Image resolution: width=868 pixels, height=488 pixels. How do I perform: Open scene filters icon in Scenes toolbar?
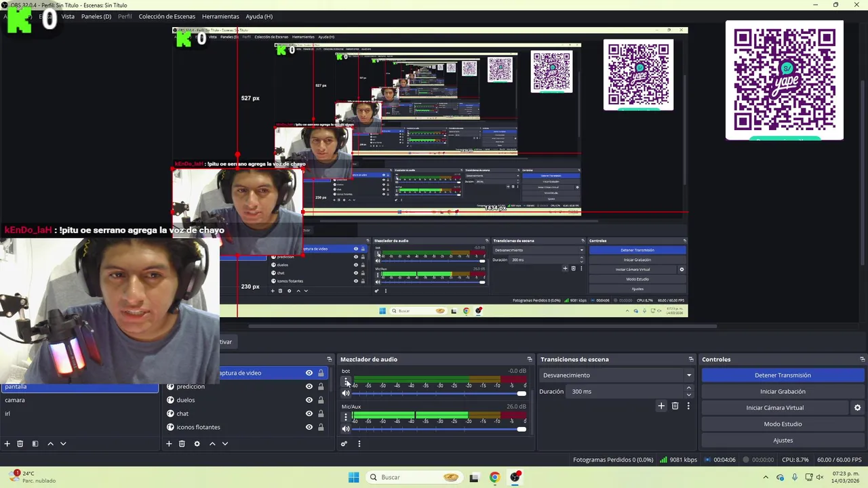click(x=34, y=444)
